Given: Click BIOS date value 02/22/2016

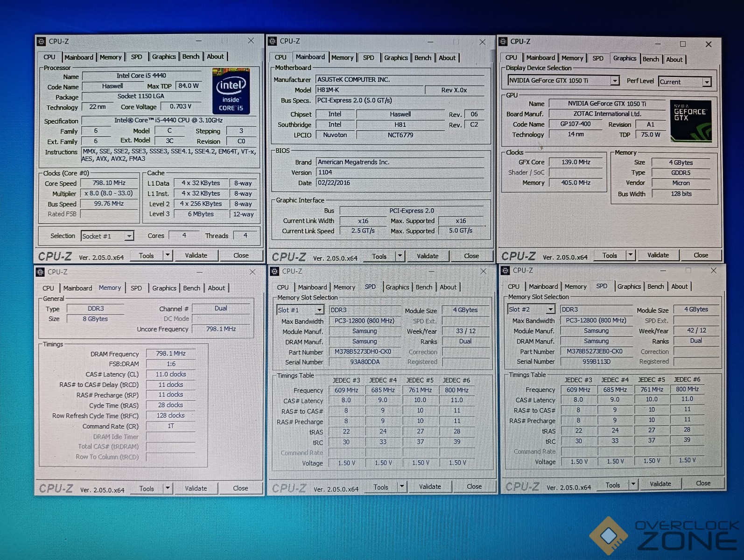Looking at the screenshot, I should click(x=400, y=183).
